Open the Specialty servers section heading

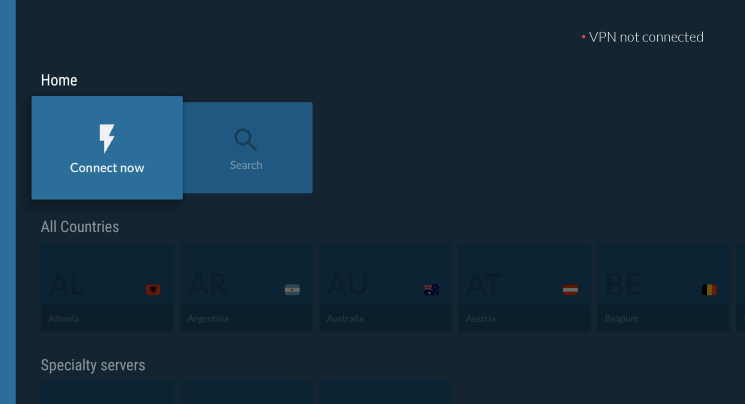(93, 365)
